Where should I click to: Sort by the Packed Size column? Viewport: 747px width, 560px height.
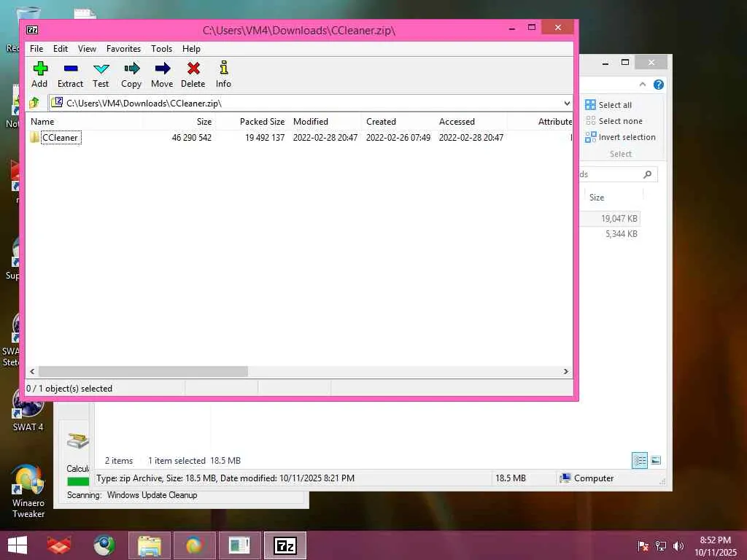pyautogui.click(x=262, y=122)
